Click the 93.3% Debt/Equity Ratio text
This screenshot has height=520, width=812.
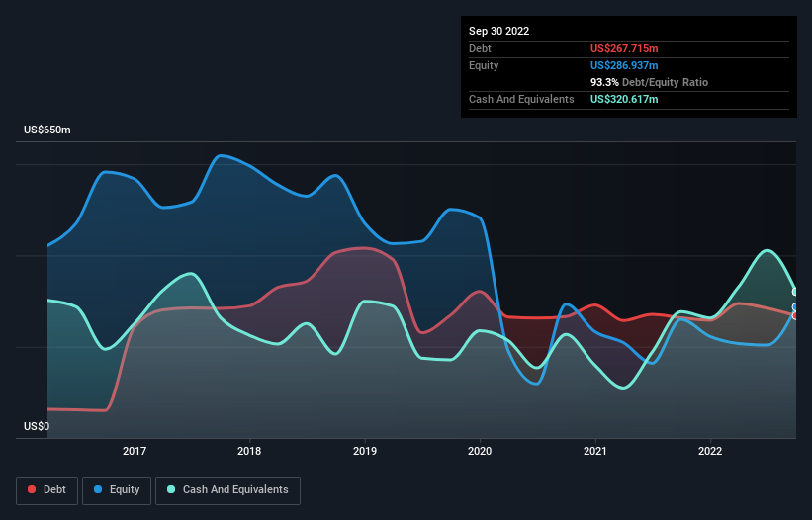[x=649, y=82]
